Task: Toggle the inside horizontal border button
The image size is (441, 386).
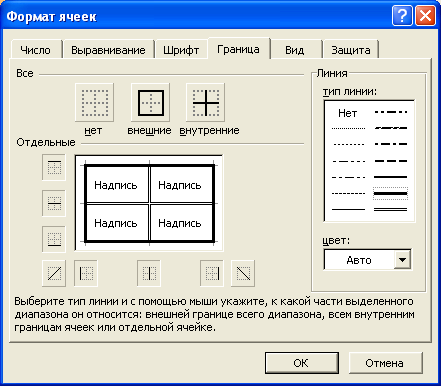Action: (54, 203)
